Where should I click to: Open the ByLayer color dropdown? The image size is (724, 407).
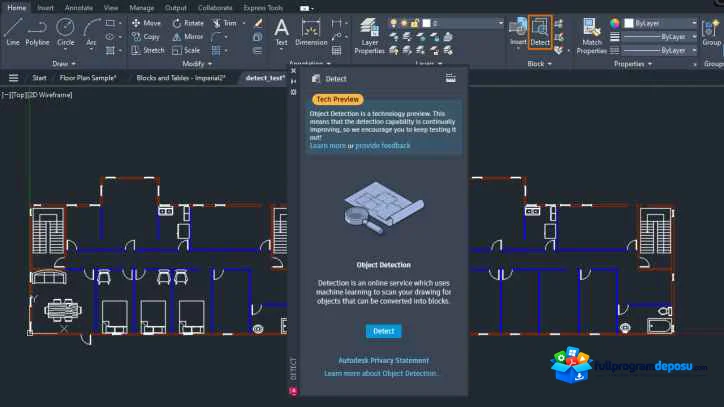[x=660, y=23]
